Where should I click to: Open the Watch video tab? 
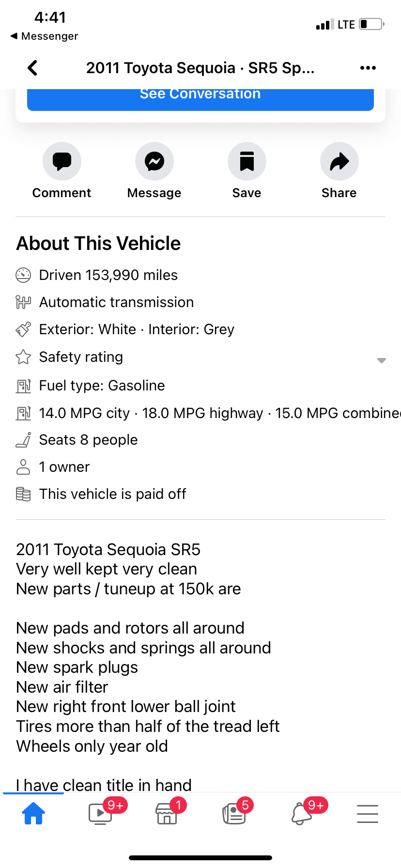(101, 814)
